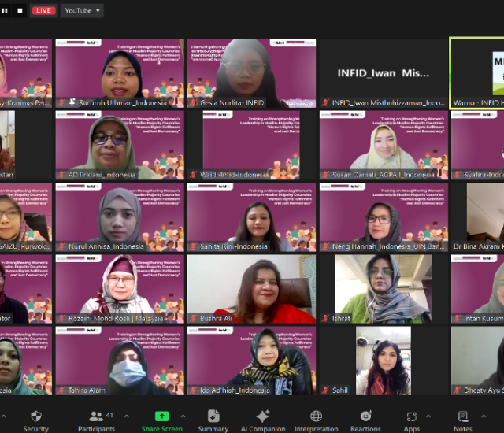Select Ishrat video tile
This screenshot has height=433, width=504.
click(384, 289)
